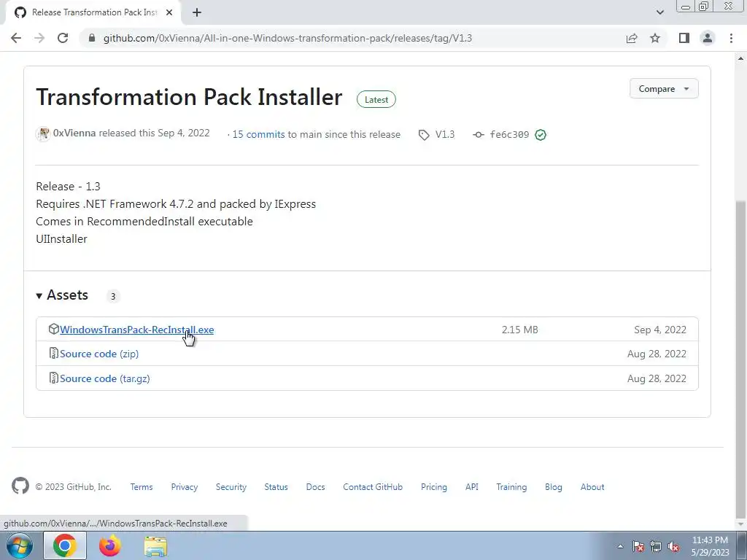Bookmark this page with the star icon
The image size is (747, 560).
click(x=655, y=38)
